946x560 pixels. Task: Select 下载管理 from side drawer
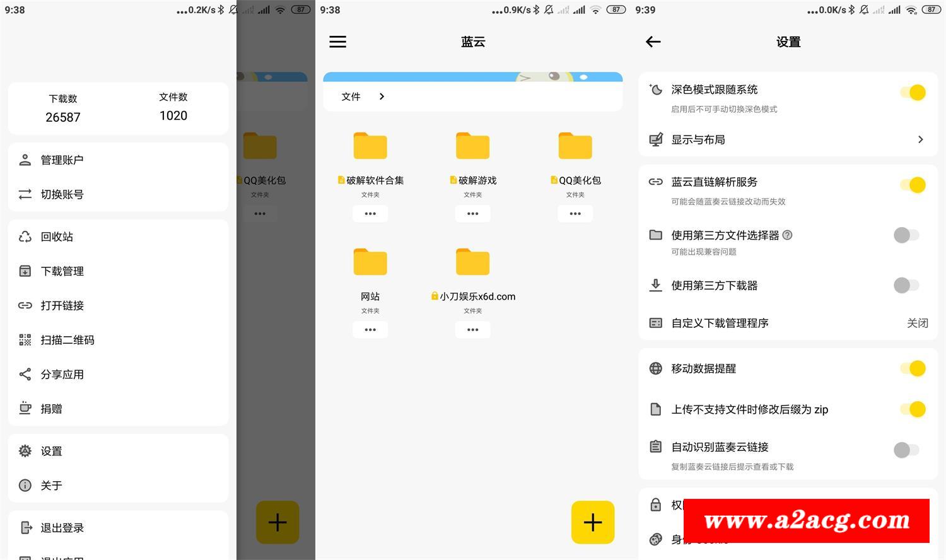tap(62, 271)
